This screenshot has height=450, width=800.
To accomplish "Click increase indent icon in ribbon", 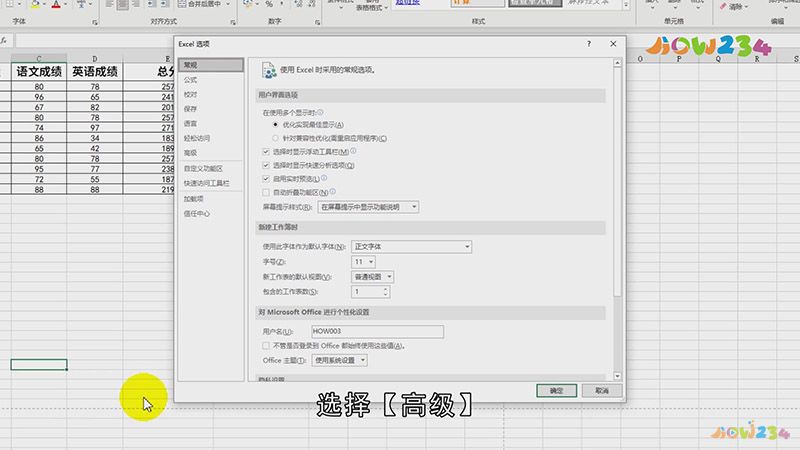I will coord(165,4).
